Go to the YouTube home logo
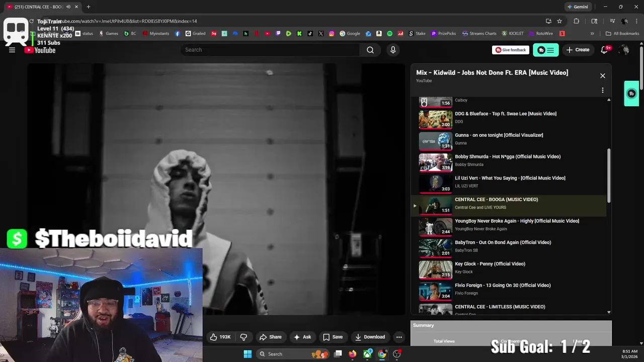This screenshot has height=362, width=644. (x=40, y=50)
